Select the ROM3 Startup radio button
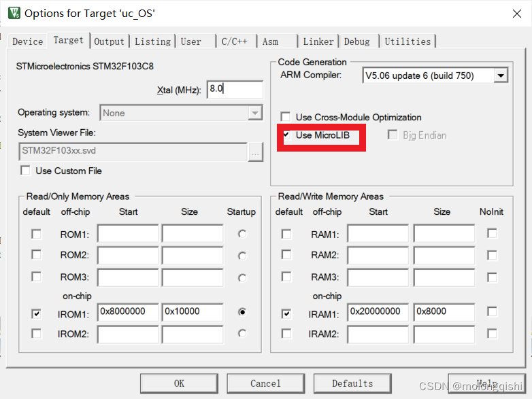Screen dimensions: 532x399 pyautogui.click(x=242, y=278)
